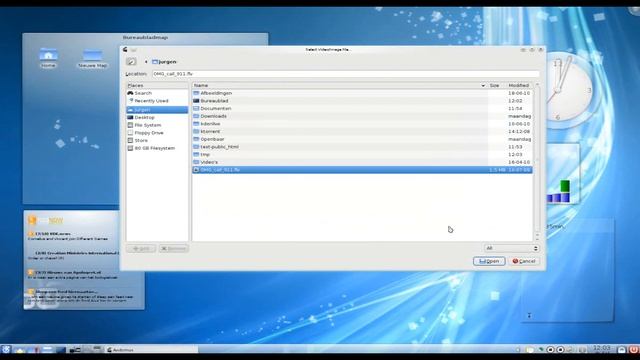
Task: Click the 80 GB Filesystem drive icon
Action: pyautogui.click(x=130, y=148)
